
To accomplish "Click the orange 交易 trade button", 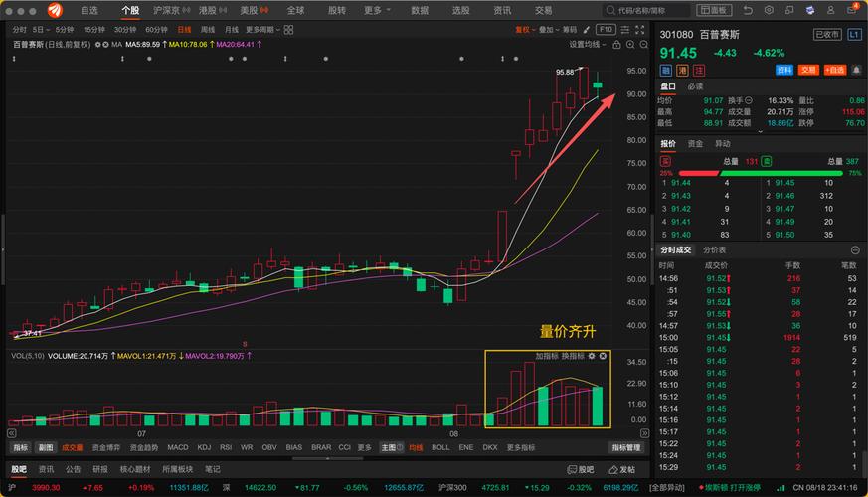I will [808, 70].
